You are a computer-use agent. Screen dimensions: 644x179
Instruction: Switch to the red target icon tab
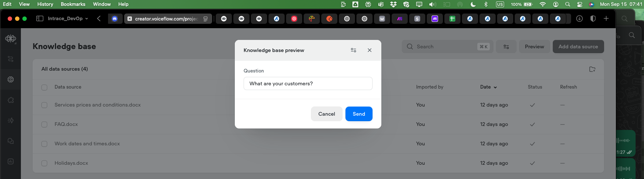(294, 19)
